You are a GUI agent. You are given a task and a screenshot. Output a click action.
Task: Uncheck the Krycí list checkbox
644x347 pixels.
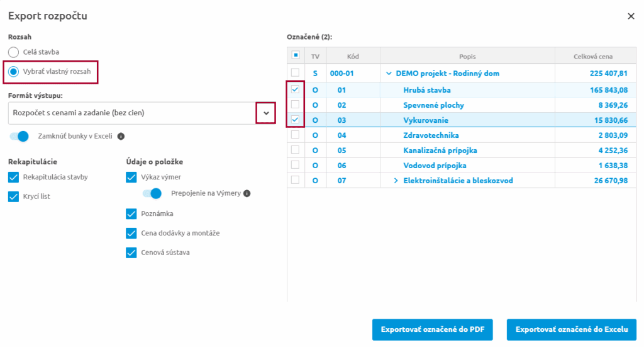(14, 196)
